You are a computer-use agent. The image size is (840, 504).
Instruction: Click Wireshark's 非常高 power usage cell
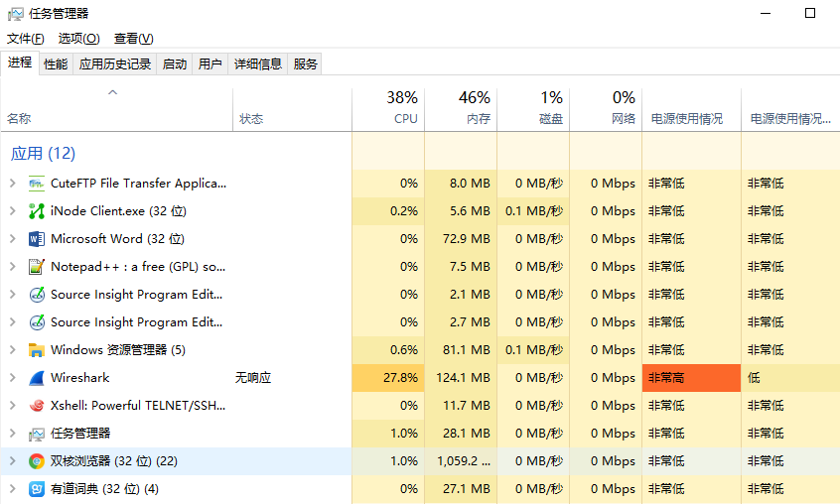[x=692, y=378]
